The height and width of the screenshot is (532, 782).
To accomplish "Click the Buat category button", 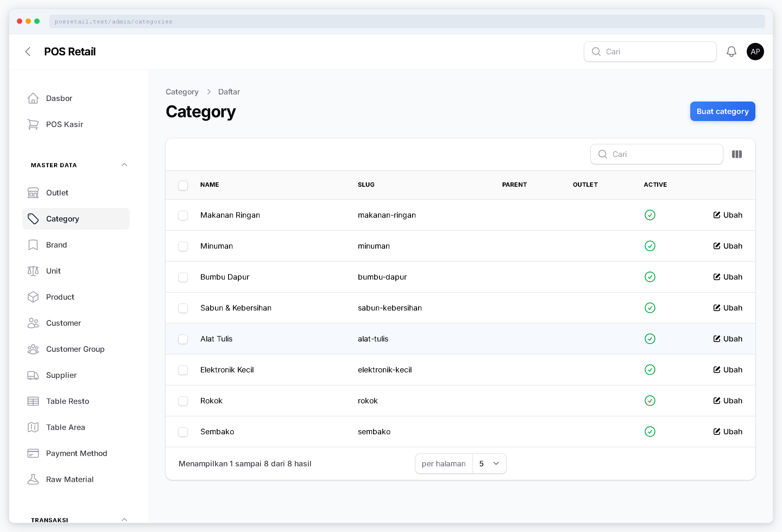I will [723, 111].
